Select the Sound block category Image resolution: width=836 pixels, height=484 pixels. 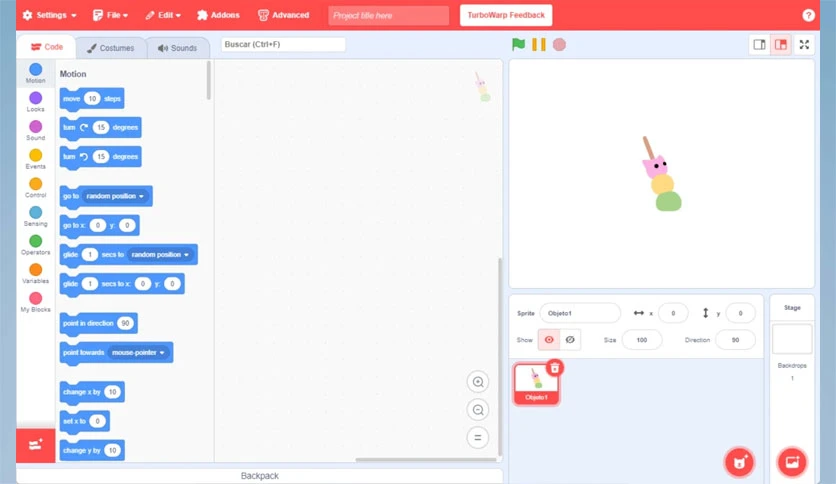point(36,131)
